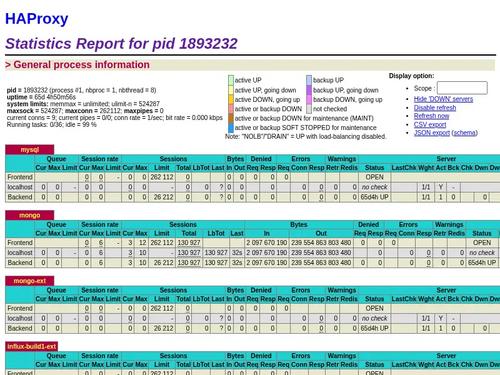Click the backup UP blue legend swatch

click(x=309, y=80)
